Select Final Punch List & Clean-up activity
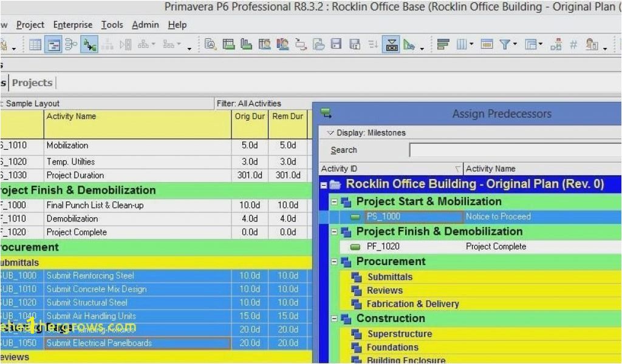This screenshot has width=622, height=364. 156,205
